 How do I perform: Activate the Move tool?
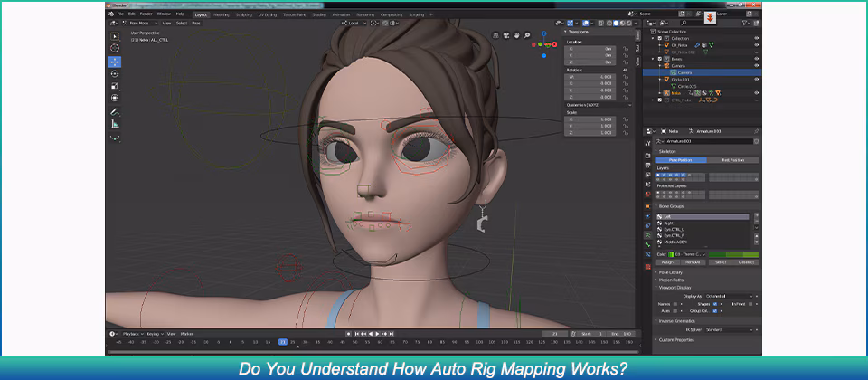point(115,62)
